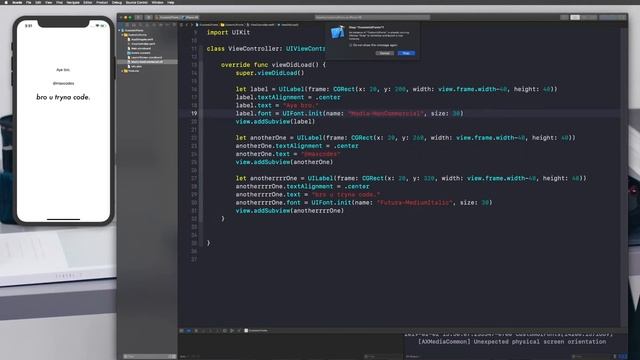The height and width of the screenshot is (360, 640).
Task: Select Main.storyboard in navigator
Action: (139, 49)
